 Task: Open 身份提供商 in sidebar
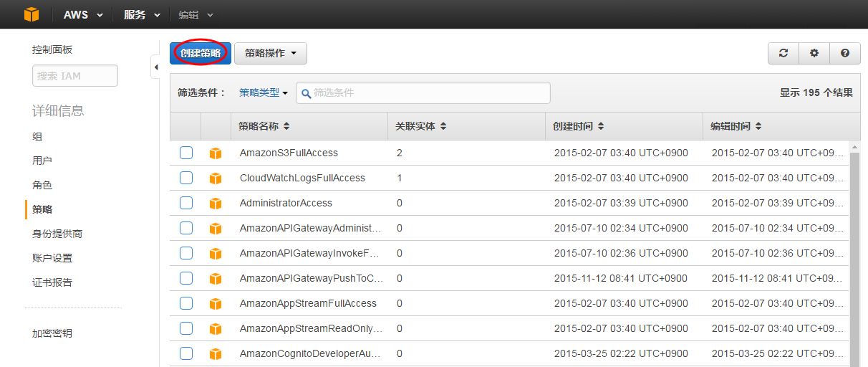coord(57,234)
